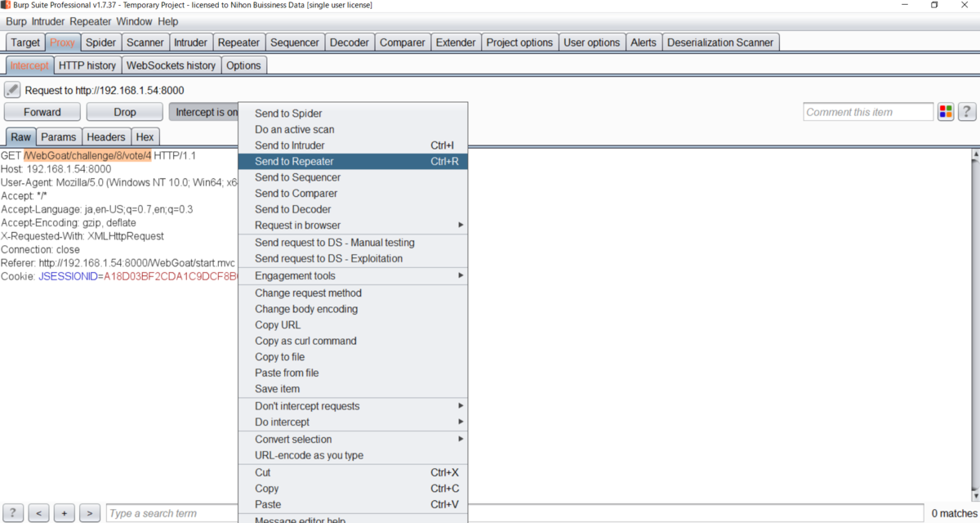The image size is (980, 523).
Task: Select Send request to DS - Manual testing
Action: click(x=353, y=243)
